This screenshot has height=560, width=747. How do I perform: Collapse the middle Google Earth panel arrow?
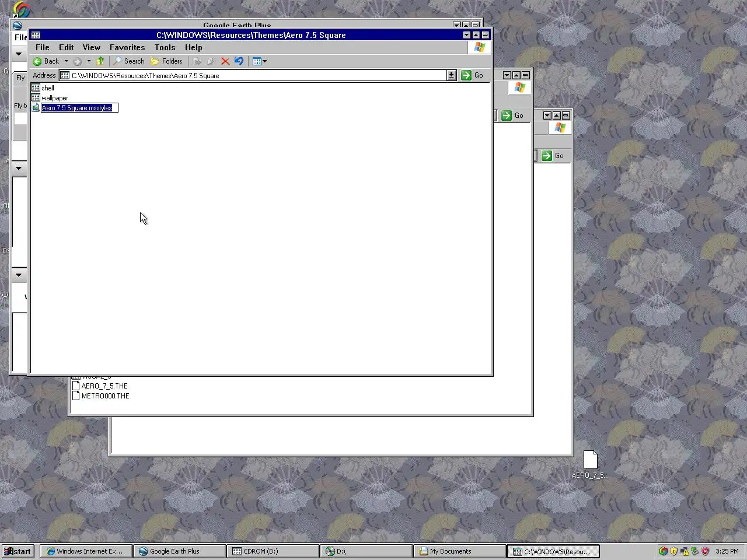pyautogui.click(x=19, y=168)
